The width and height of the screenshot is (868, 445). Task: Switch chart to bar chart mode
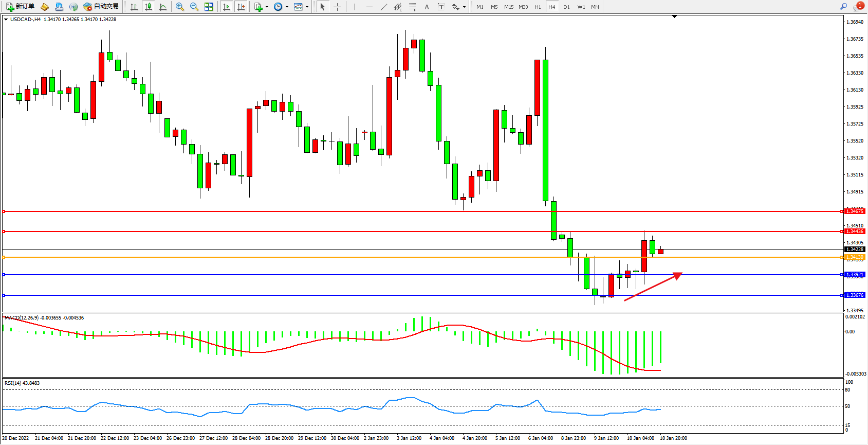(x=134, y=7)
